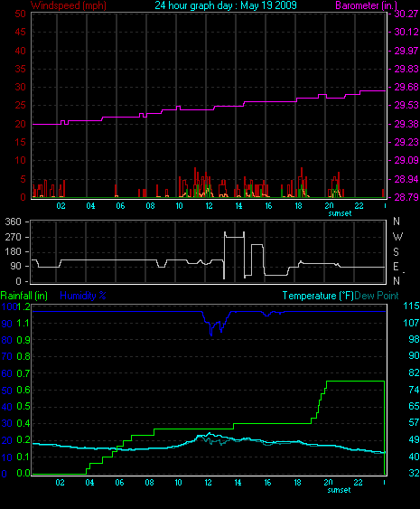Click hour 06 on the bottom time axis
This screenshot has width=420, height=509.
119,483
